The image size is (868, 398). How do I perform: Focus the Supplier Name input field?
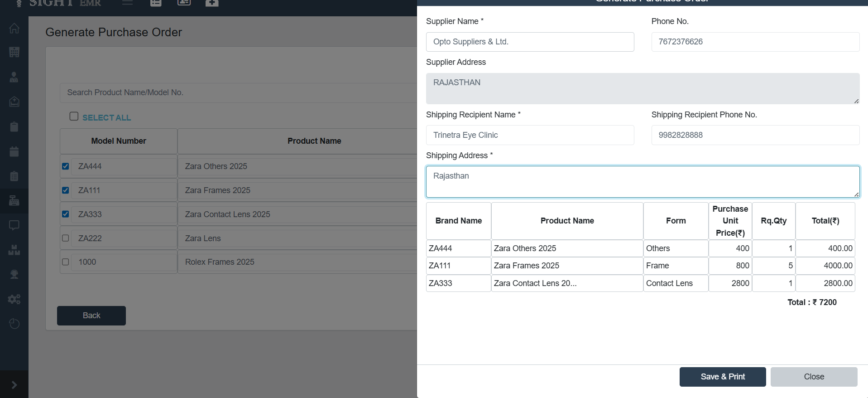click(530, 42)
